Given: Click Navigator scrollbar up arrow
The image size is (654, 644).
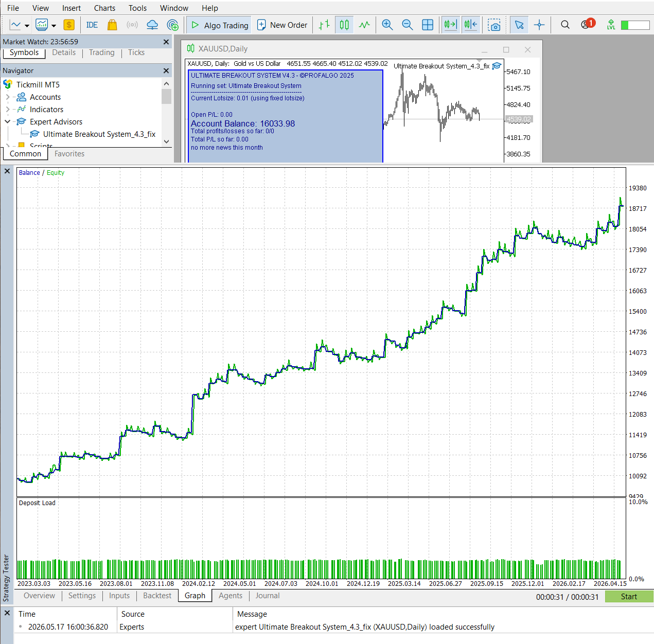Looking at the screenshot, I should coord(166,83).
